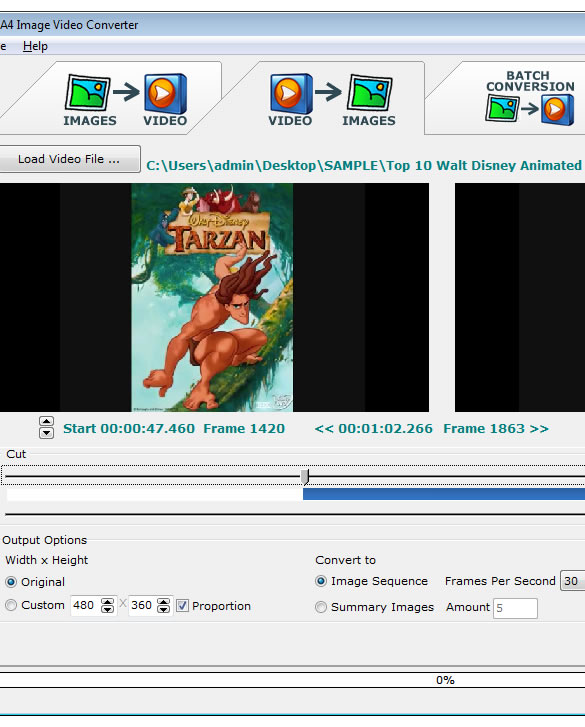Click the Frames Per Second field
The width and height of the screenshot is (585, 727).
coord(572,581)
